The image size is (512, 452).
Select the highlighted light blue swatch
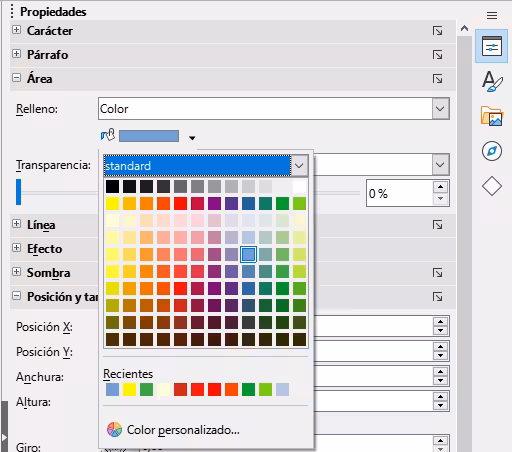coord(248,254)
